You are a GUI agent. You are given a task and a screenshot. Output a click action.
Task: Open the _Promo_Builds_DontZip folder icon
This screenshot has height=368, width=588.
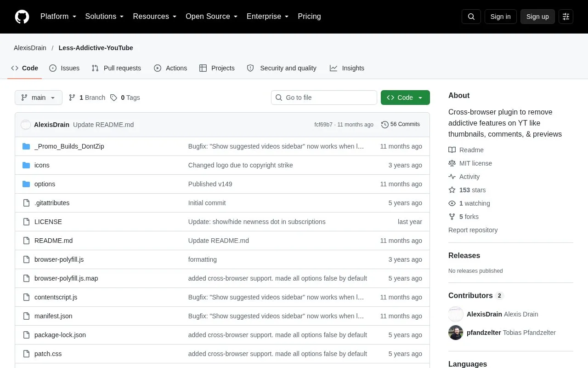tap(26, 146)
